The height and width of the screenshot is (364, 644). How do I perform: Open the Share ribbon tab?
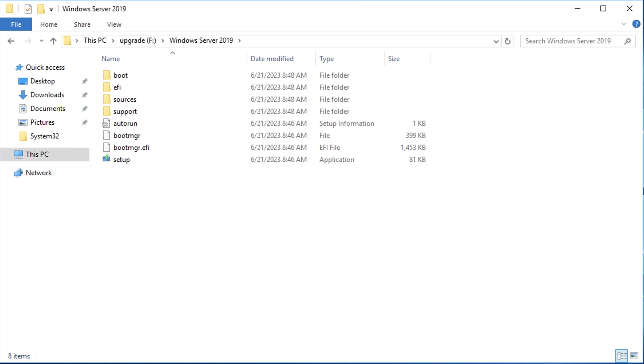click(82, 24)
